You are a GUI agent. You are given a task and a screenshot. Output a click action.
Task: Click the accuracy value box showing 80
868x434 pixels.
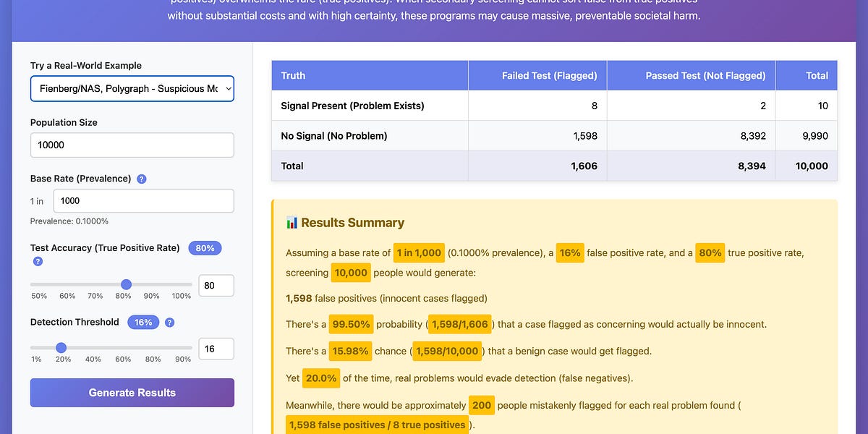217,286
